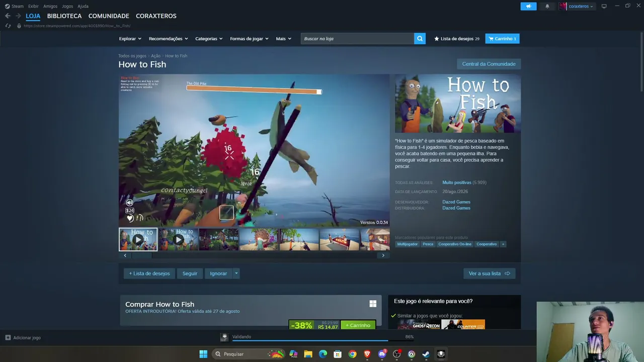This screenshot has width=644, height=362.
Task: Click the thumbnail strip horizontal scrollbar handle
Action: click(x=141, y=255)
